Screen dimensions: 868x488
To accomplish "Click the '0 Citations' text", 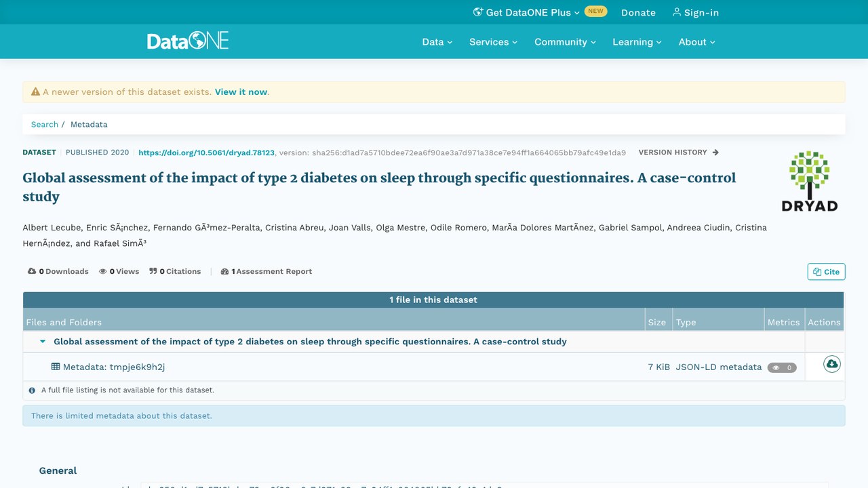I will [x=180, y=271].
